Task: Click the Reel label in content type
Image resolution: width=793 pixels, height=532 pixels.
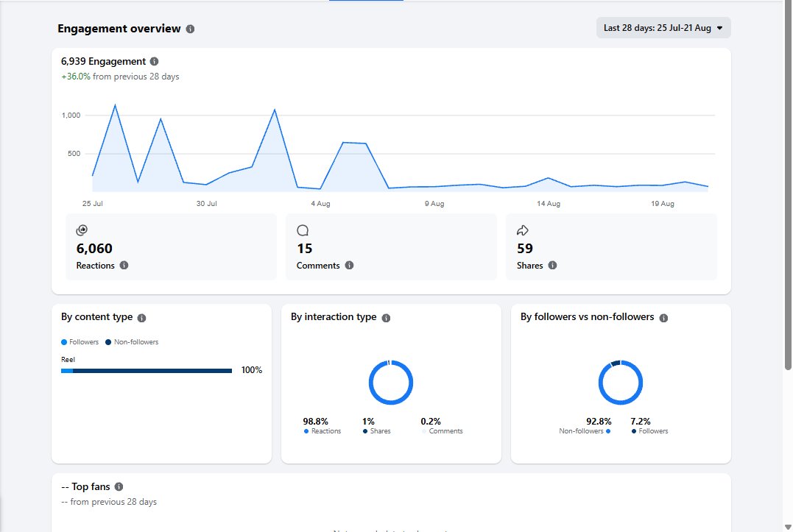Action: click(x=68, y=360)
